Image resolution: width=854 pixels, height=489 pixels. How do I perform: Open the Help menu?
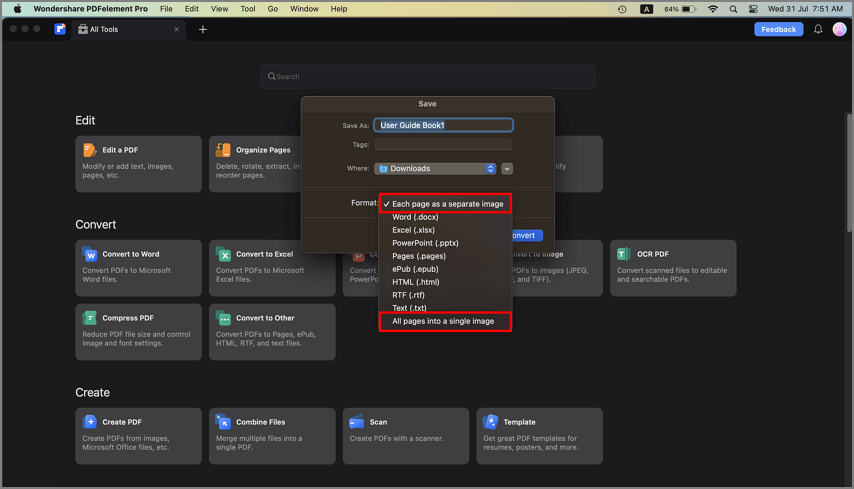tap(339, 9)
